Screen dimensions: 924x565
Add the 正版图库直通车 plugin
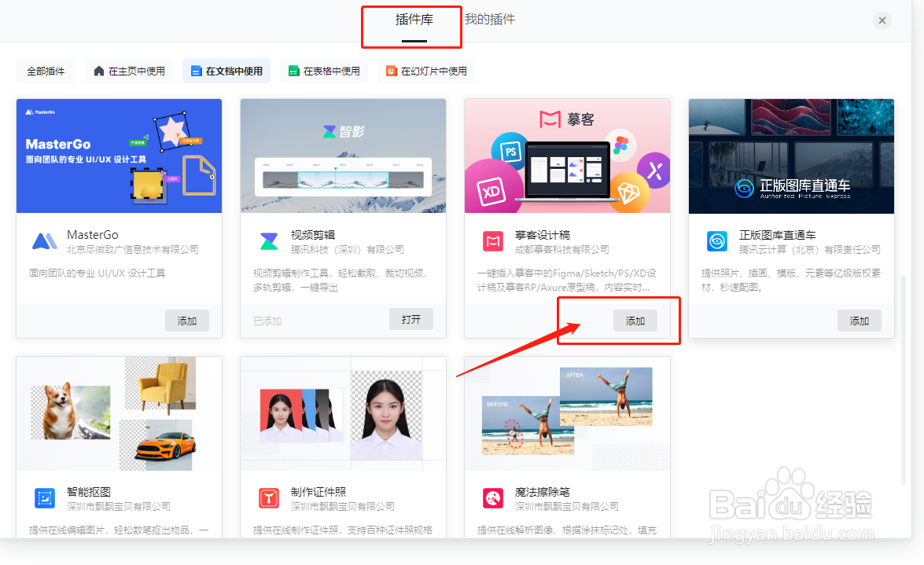coord(860,321)
